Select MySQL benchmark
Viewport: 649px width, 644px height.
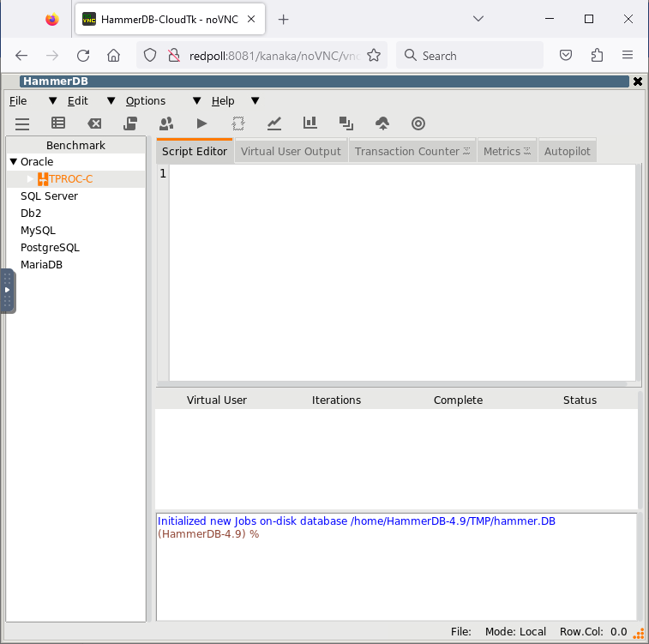pyautogui.click(x=38, y=231)
